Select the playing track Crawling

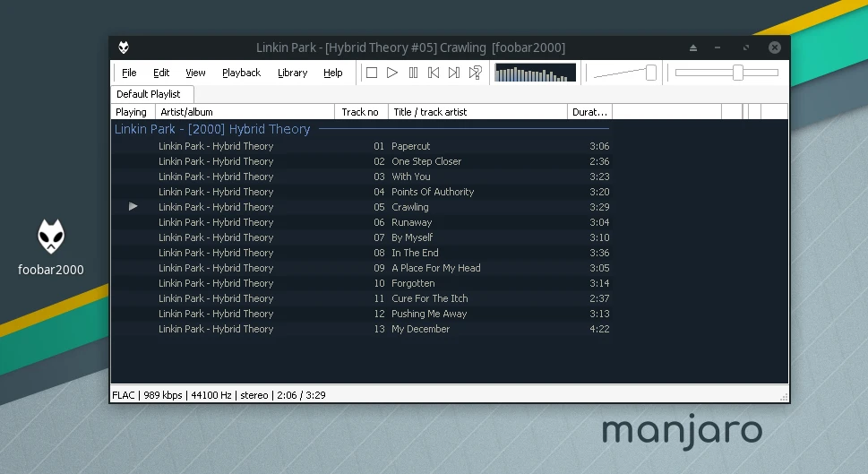coord(362,207)
